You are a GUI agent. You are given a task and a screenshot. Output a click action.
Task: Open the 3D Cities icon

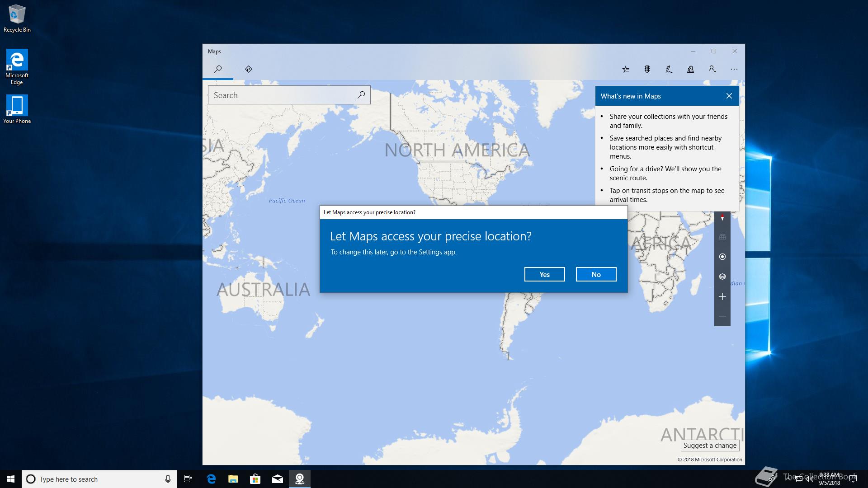click(690, 69)
